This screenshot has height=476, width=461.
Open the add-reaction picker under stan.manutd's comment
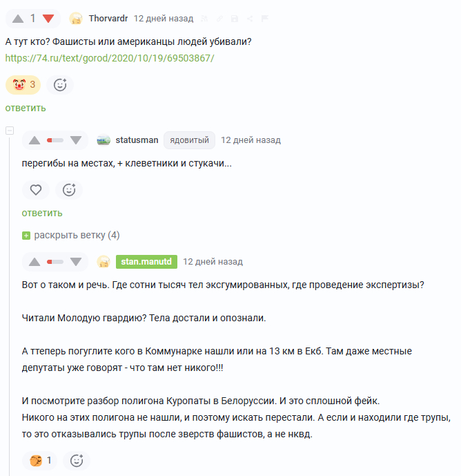coord(77,461)
